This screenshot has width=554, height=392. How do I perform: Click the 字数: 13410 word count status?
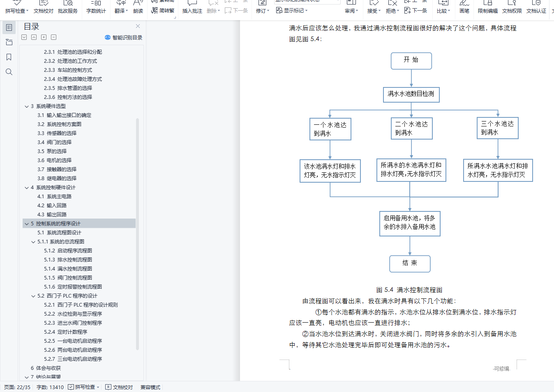coord(50,387)
